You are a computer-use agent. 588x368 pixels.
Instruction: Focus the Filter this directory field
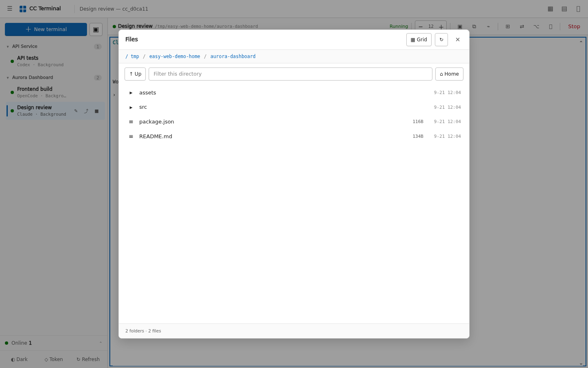coord(290,74)
